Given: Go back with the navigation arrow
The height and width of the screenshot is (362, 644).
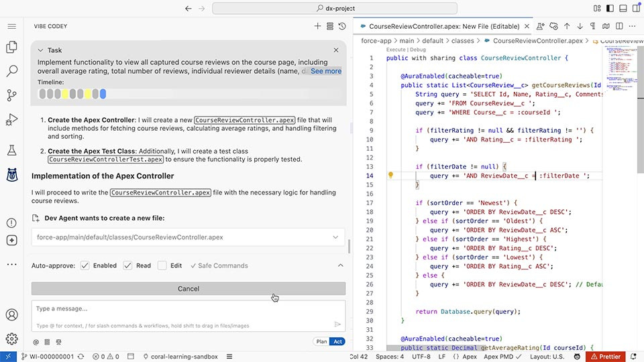Looking at the screenshot, I should tap(188, 8).
